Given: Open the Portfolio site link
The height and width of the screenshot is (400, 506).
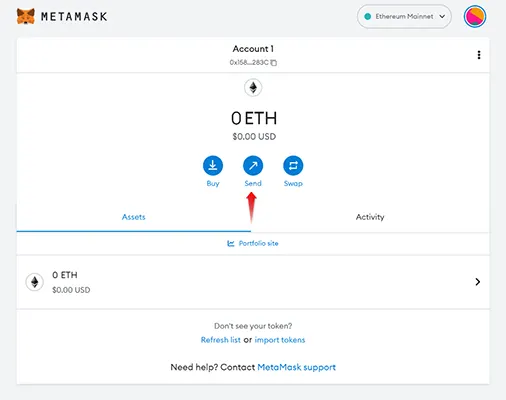Looking at the screenshot, I should pos(259,243).
